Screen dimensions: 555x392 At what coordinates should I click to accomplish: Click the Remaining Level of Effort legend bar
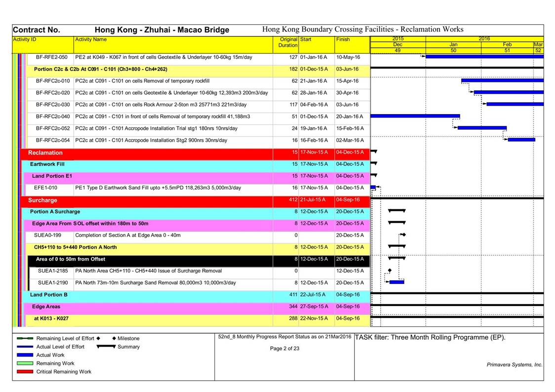(x=25, y=338)
